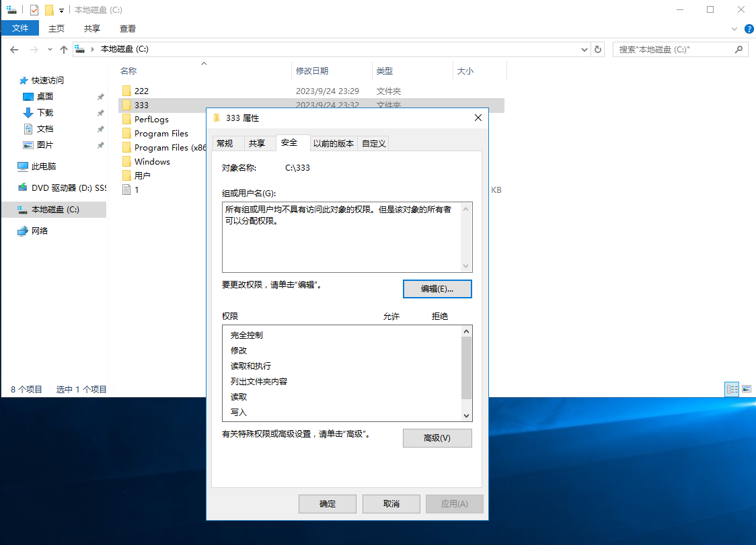Screen dimensions: 756x545
Task: Select DVD 驱动器 (D:) in navigation pane
Action: (69, 188)
